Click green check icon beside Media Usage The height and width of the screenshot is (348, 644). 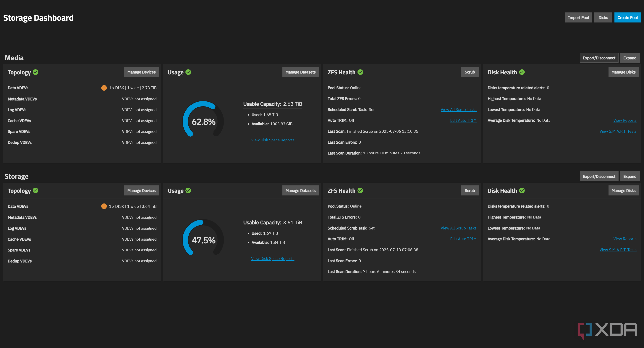coord(188,72)
